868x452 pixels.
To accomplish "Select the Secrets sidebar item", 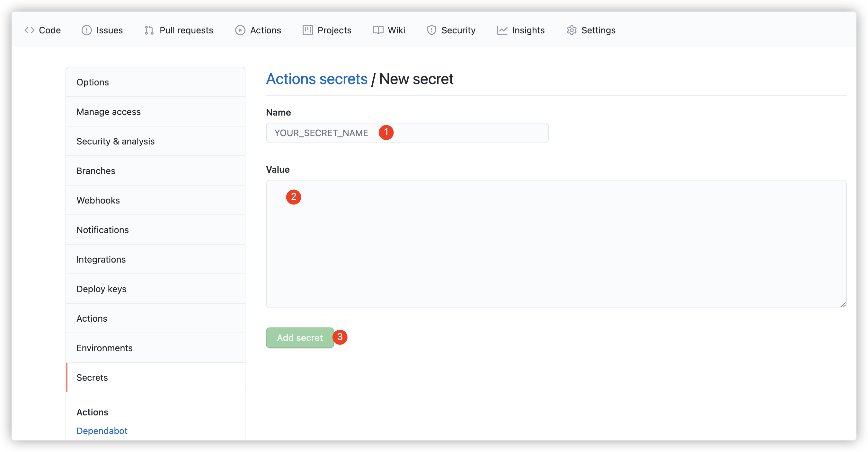I will click(92, 378).
